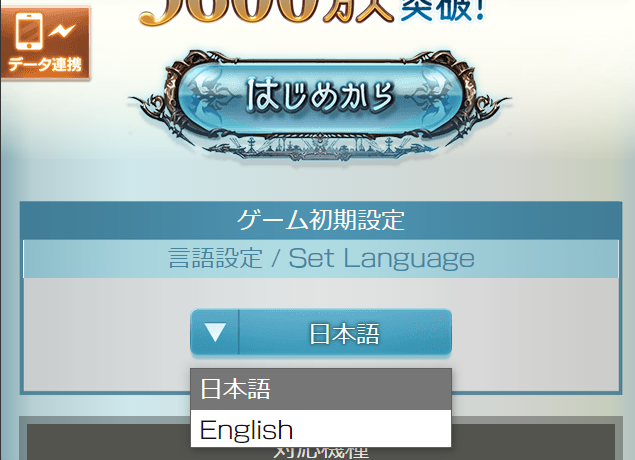Click the dark panel left of the open language list
Screen dimensions: 635x460
tap(108, 442)
